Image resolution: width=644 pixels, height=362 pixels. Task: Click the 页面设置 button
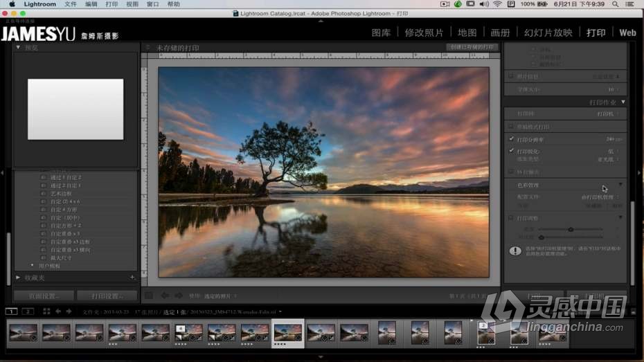click(x=44, y=296)
